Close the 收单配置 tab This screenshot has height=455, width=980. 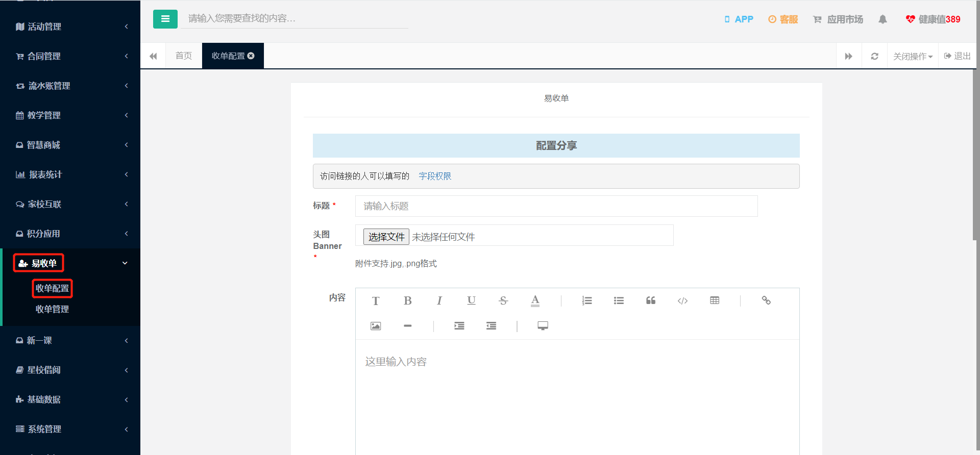pos(251,56)
